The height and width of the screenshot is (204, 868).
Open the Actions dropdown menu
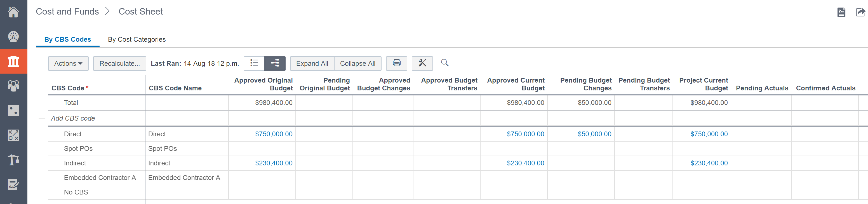pyautogui.click(x=68, y=64)
